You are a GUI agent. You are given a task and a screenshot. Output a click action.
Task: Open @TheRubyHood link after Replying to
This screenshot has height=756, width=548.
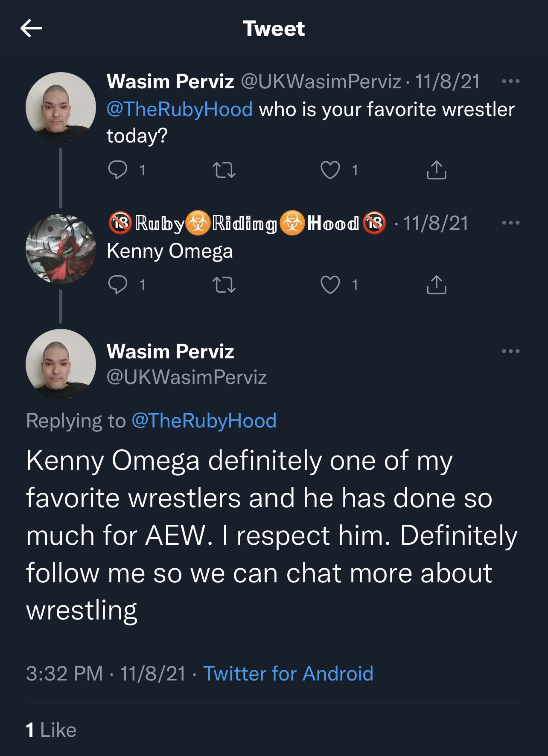[204, 421]
